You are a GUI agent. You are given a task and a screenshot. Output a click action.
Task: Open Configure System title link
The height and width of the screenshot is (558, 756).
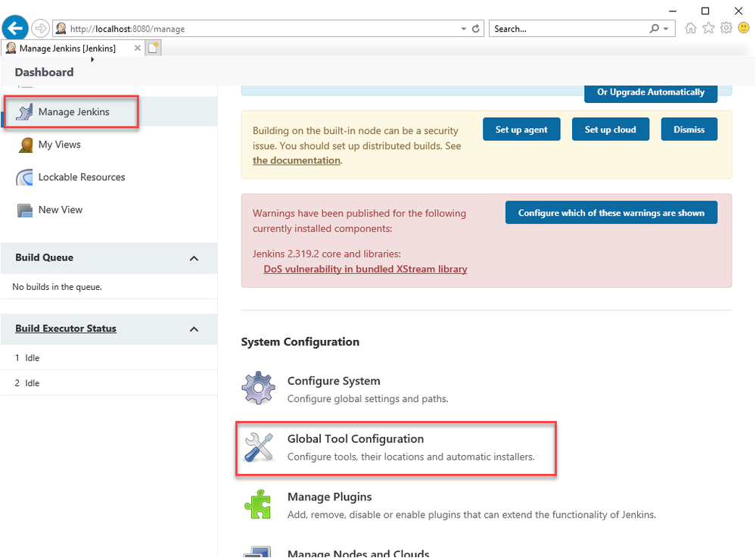(334, 381)
